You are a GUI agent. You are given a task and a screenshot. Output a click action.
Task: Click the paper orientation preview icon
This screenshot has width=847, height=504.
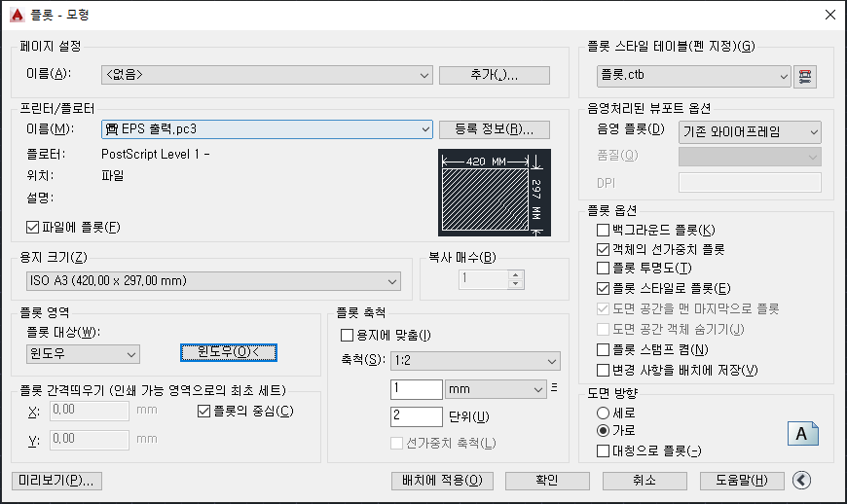tap(803, 433)
